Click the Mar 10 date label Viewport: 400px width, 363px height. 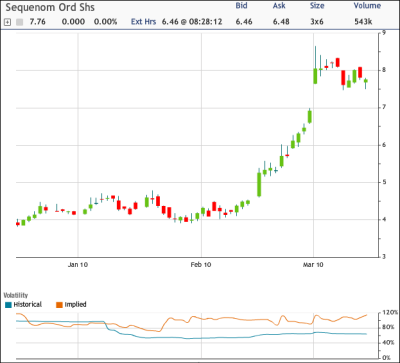313,265
